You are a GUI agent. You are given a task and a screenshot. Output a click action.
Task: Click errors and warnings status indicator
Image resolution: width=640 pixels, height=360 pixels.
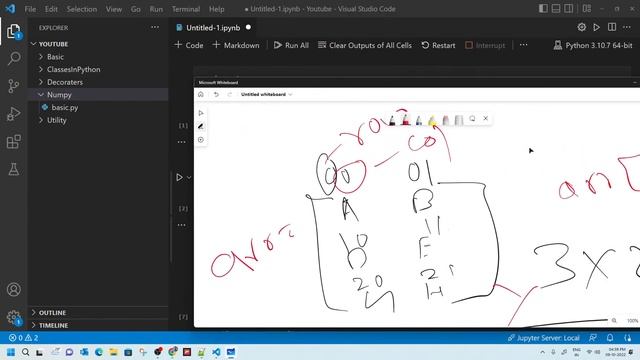[x=24, y=338]
